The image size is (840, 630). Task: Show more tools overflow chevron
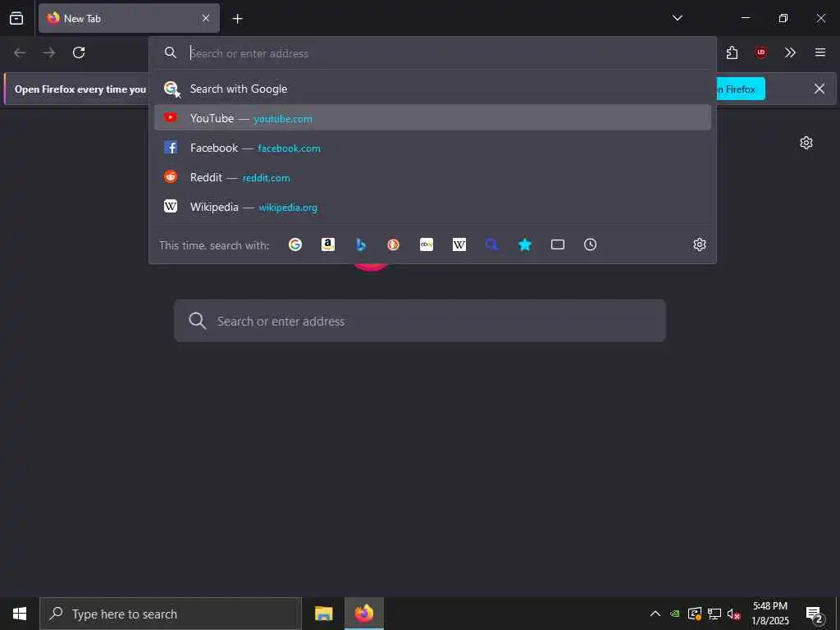(790, 52)
